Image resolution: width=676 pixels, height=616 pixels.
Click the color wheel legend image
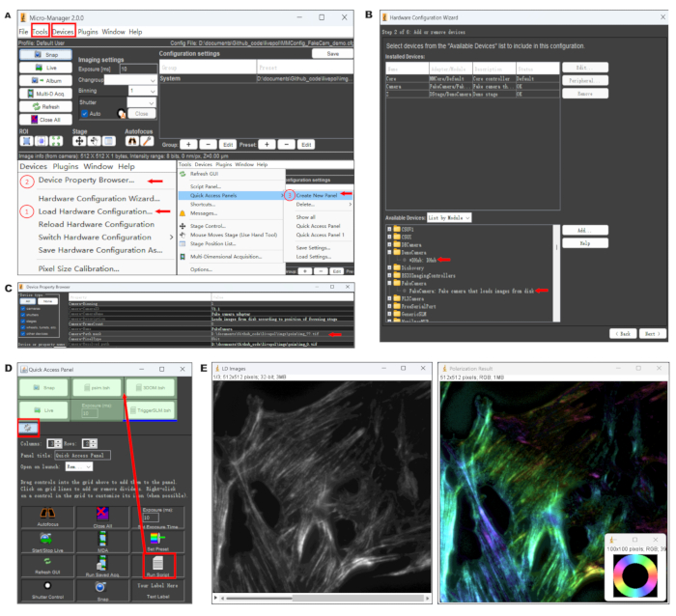coord(634,575)
